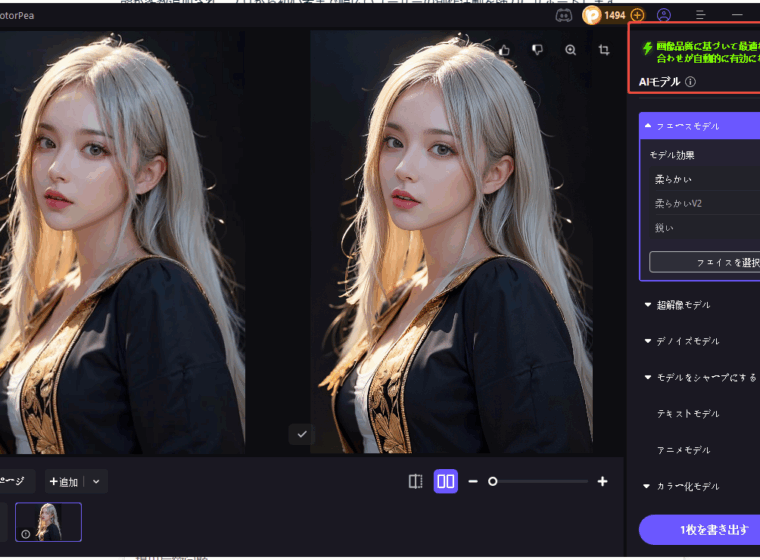The image size is (760, 560).
Task: Select the crop tool icon
Action: [x=604, y=50]
